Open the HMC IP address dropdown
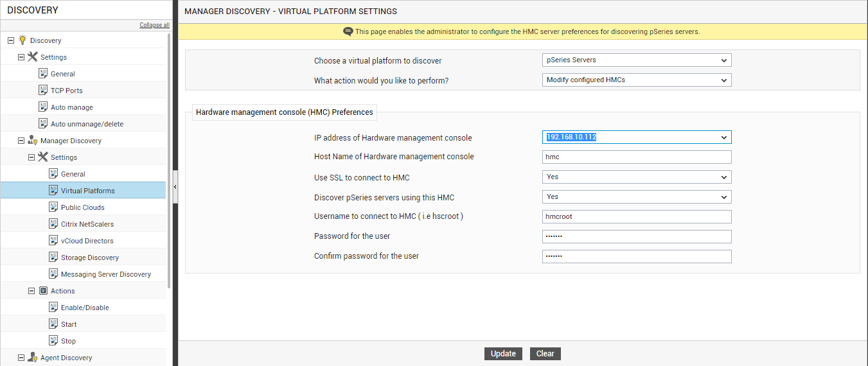The image size is (868, 366). click(637, 137)
